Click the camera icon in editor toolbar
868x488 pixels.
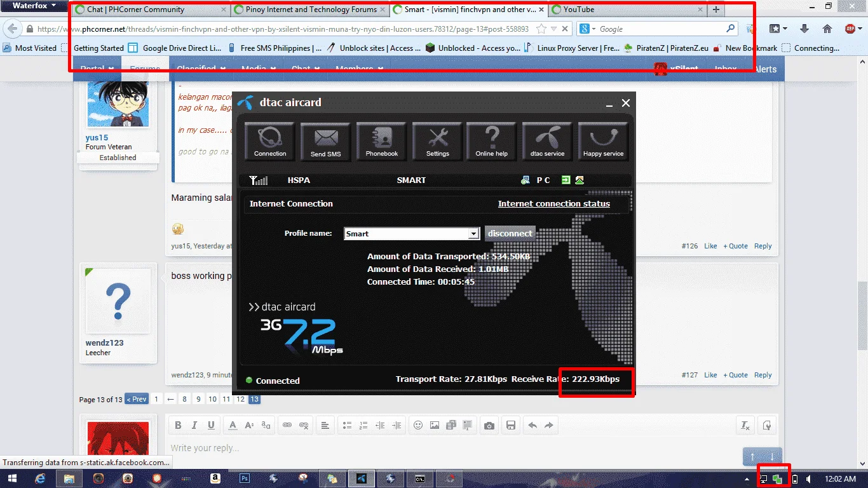(x=489, y=426)
